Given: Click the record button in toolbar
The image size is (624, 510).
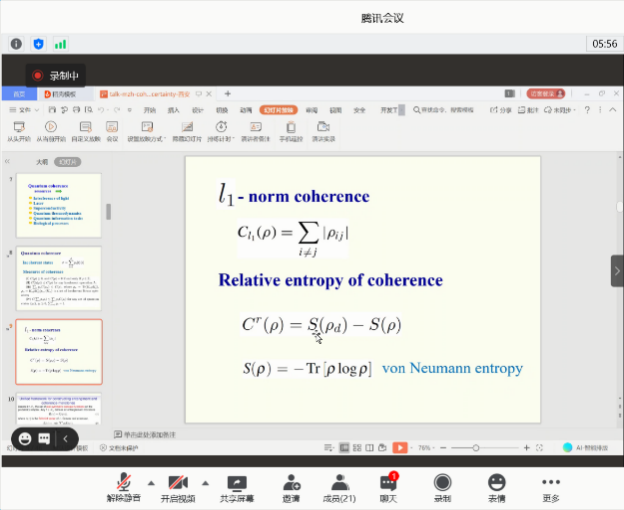Looking at the screenshot, I should pos(442,486).
